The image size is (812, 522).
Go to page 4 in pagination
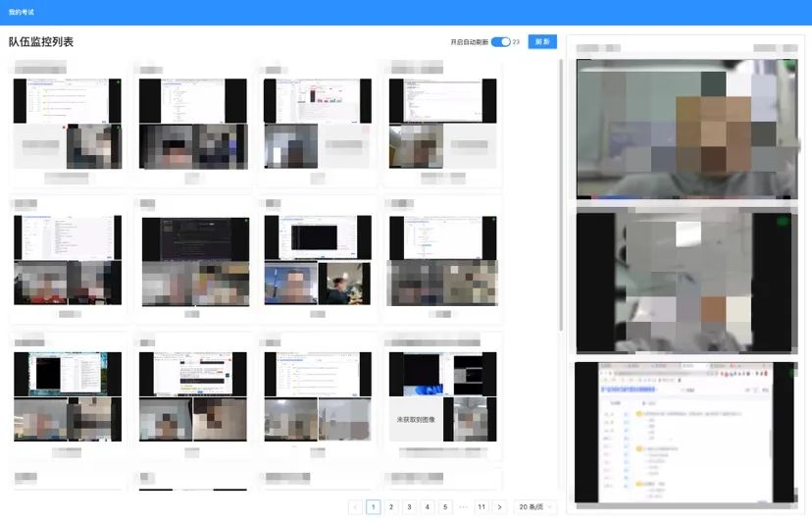[428, 507]
